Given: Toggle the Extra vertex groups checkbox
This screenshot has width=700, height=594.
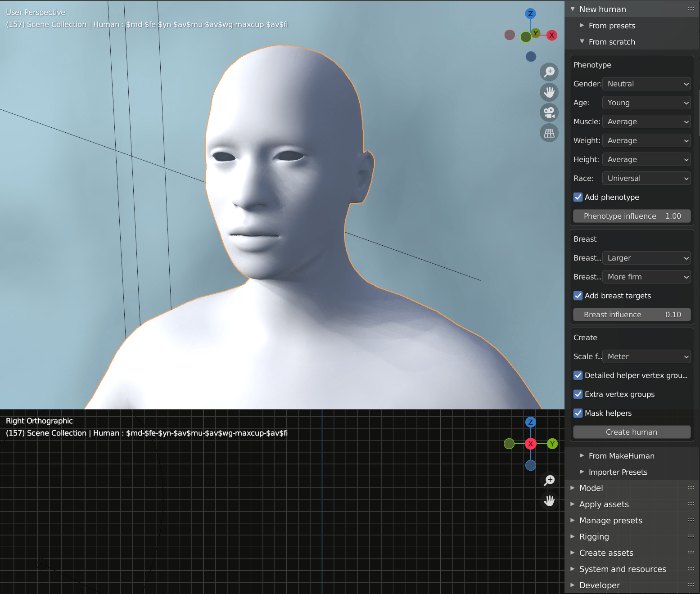Looking at the screenshot, I should point(578,394).
